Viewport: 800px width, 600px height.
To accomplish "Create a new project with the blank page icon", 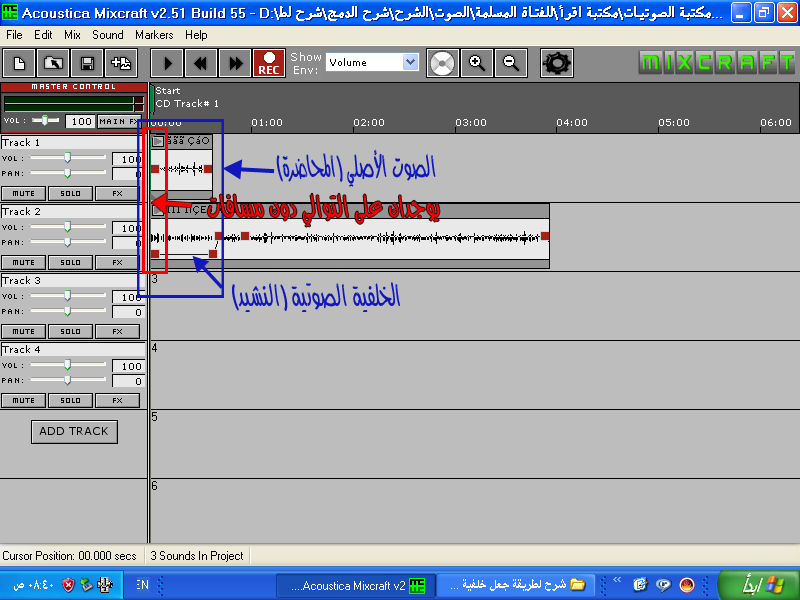I will pos(19,63).
